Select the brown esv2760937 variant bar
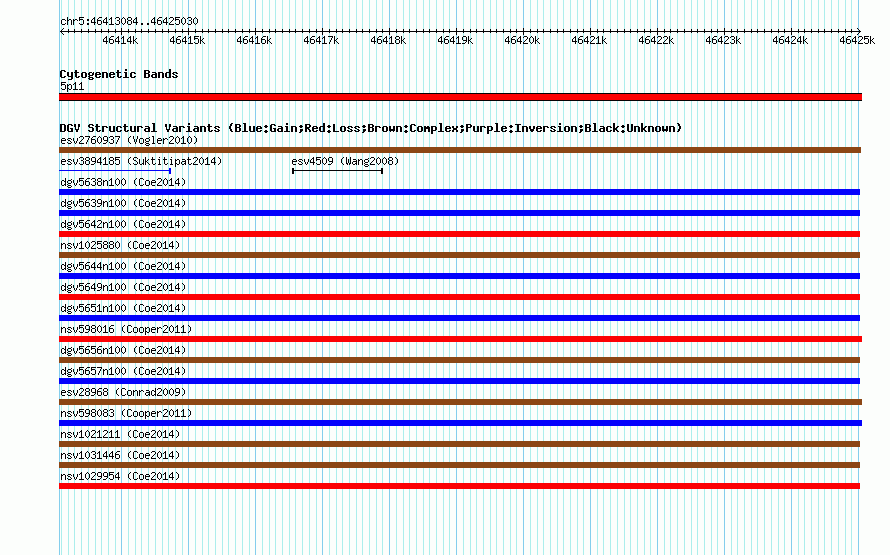This screenshot has height=555, width=890. point(460,150)
